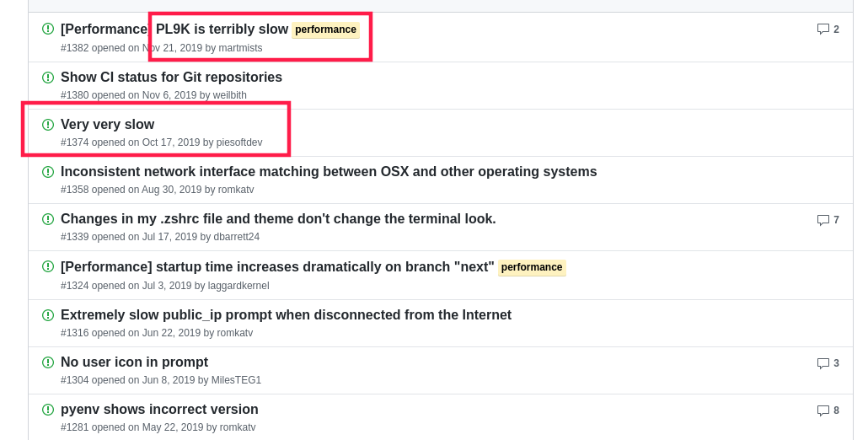Open the 'Very very slow' issue
868x440 pixels.
[x=107, y=124]
